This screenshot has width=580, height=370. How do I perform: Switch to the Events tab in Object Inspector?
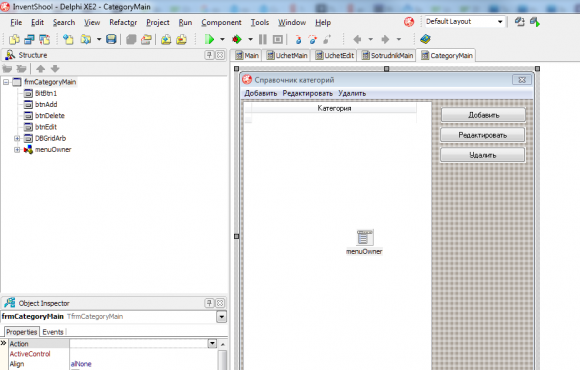coord(53,332)
